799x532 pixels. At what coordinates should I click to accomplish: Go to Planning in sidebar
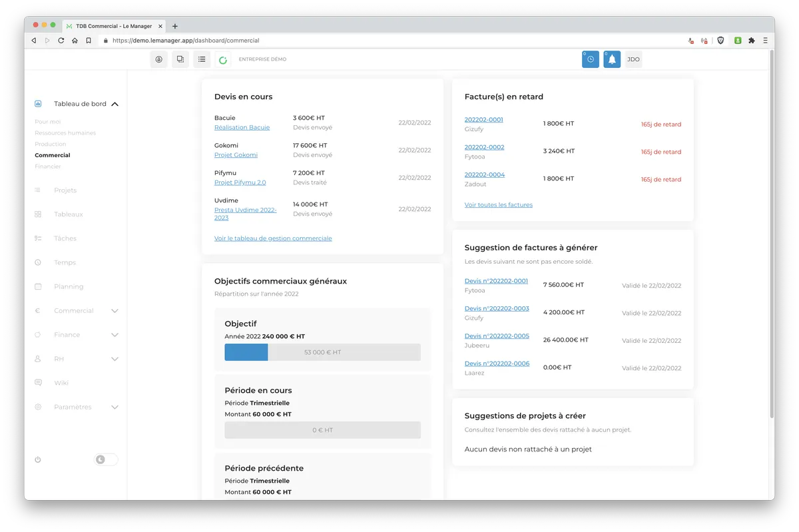[69, 286]
